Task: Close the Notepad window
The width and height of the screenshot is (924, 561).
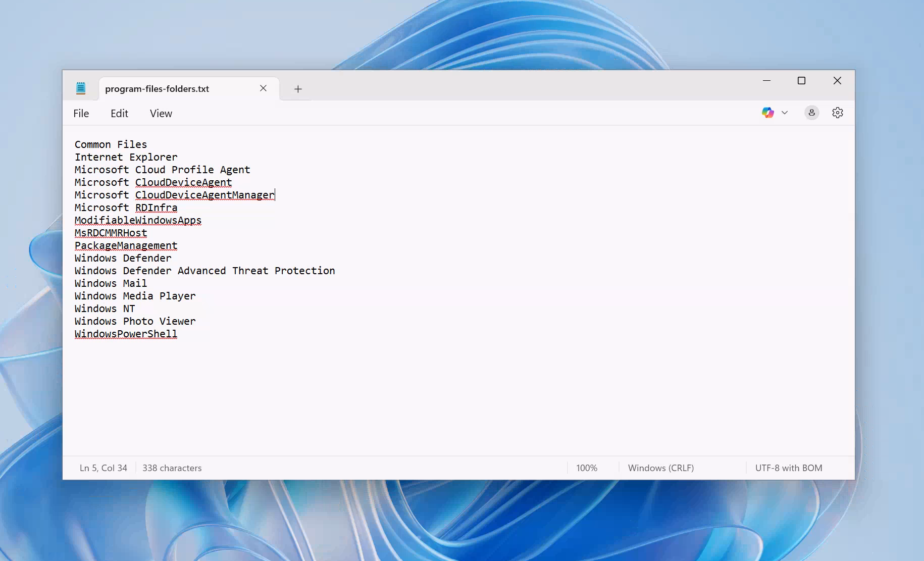Action: point(837,81)
